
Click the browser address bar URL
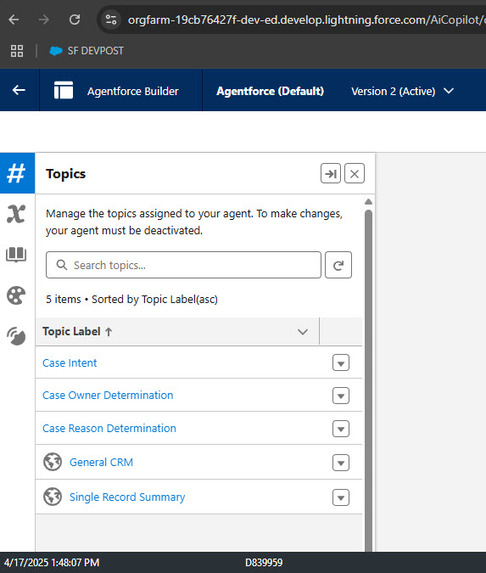(x=306, y=19)
